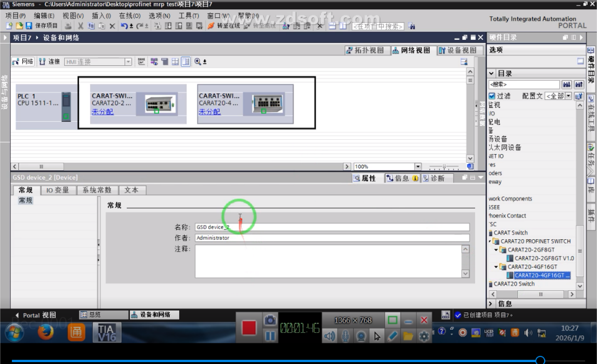This screenshot has width=597, height=364.
Task: Switch to IO 变量 tab
Action: 57,190
